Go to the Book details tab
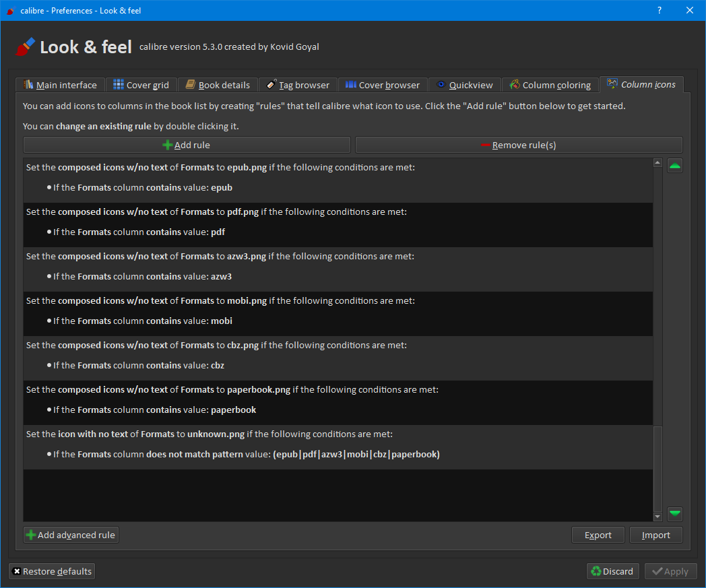The width and height of the screenshot is (706, 588). click(x=218, y=85)
